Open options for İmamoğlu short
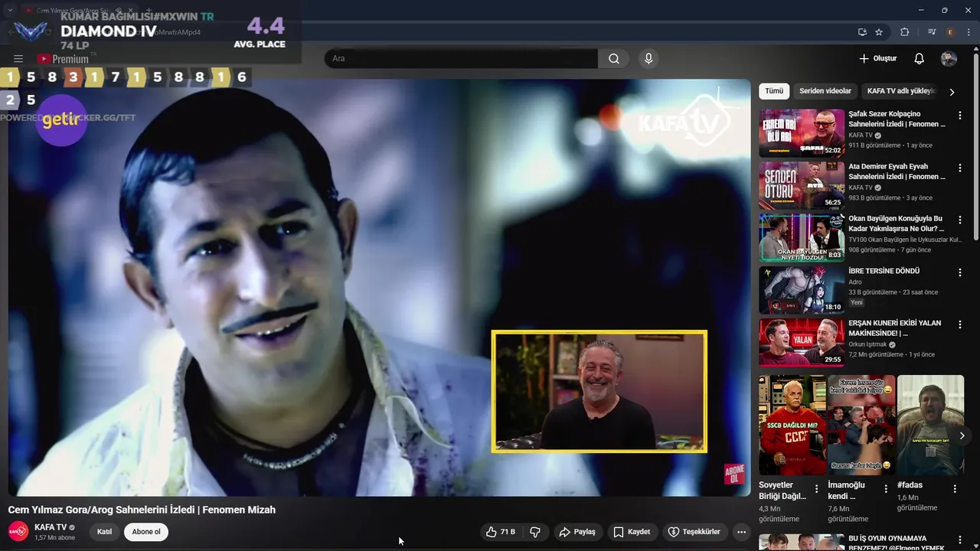980x551 pixels. tap(886, 488)
